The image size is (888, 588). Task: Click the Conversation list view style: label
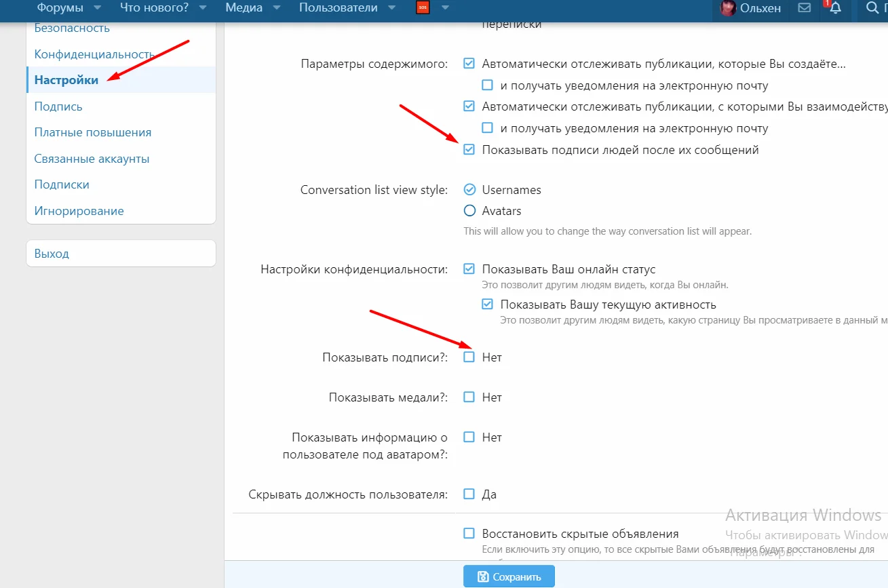tap(374, 190)
